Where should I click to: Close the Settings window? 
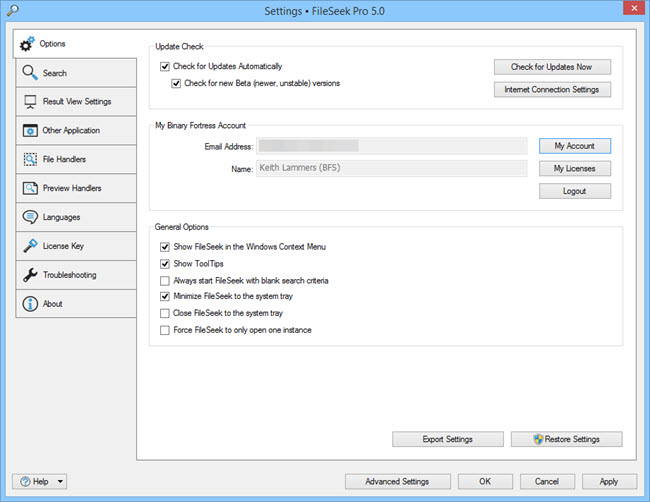634,8
